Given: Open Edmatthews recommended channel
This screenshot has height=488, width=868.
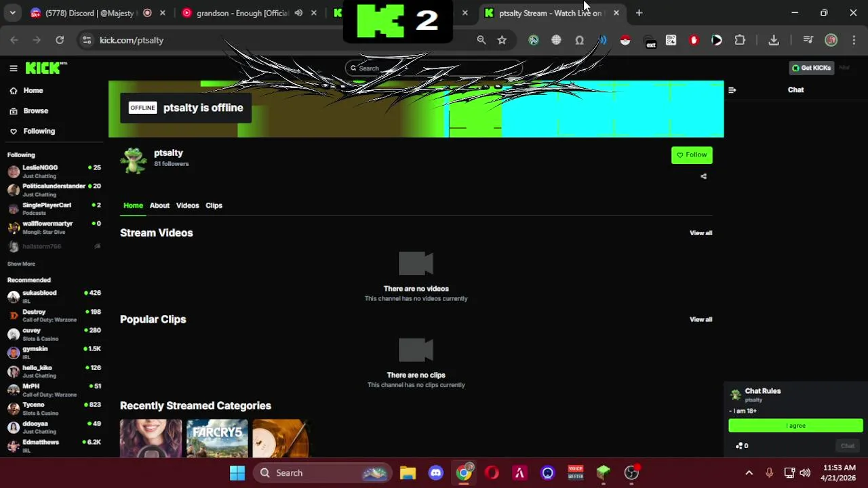Looking at the screenshot, I should click(x=54, y=446).
